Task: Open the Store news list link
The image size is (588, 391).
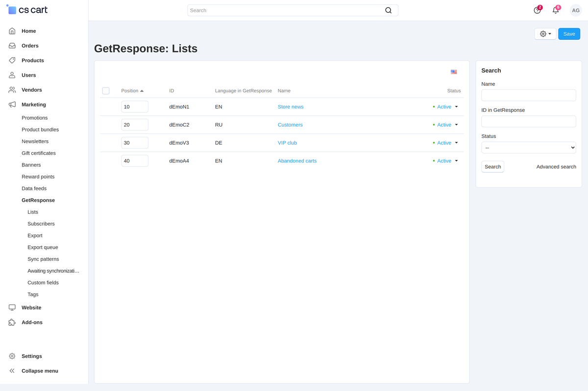Action: (291, 106)
